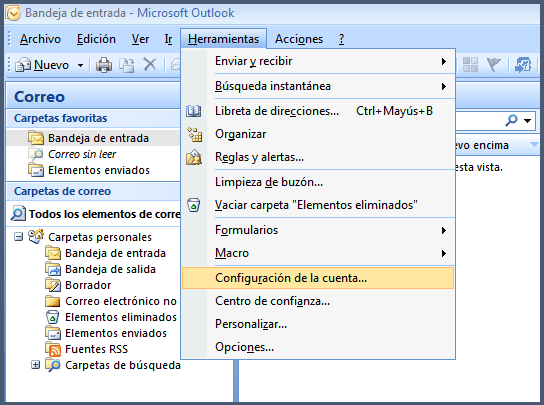Click the Carpetas de correo header
This screenshot has height=405, width=544.
[x=93, y=191]
